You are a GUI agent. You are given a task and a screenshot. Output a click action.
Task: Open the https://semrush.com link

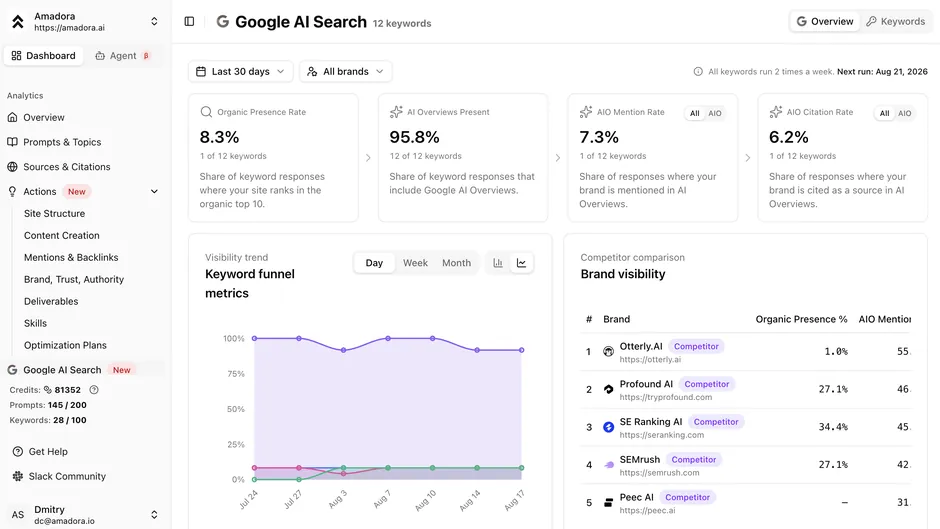659,473
